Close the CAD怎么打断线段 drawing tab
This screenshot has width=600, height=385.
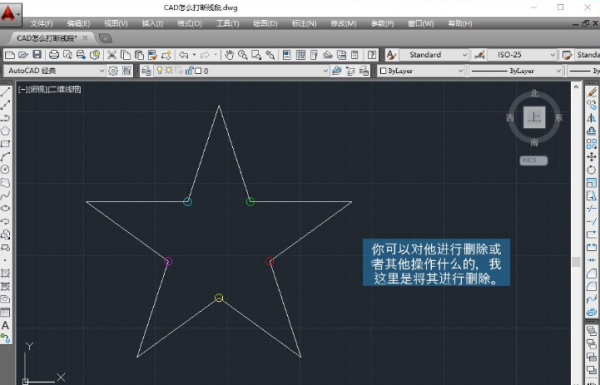click(x=85, y=38)
